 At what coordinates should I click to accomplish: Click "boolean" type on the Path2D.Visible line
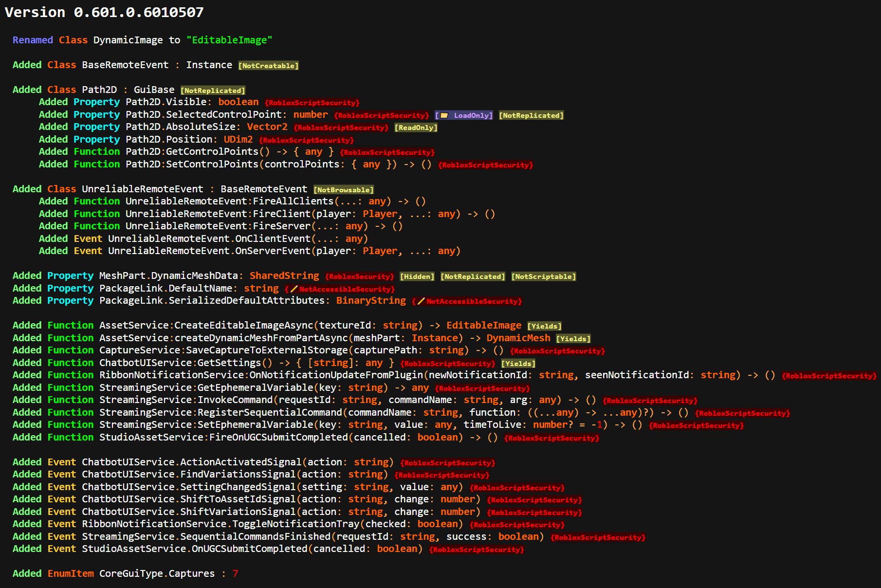[239, 102]
